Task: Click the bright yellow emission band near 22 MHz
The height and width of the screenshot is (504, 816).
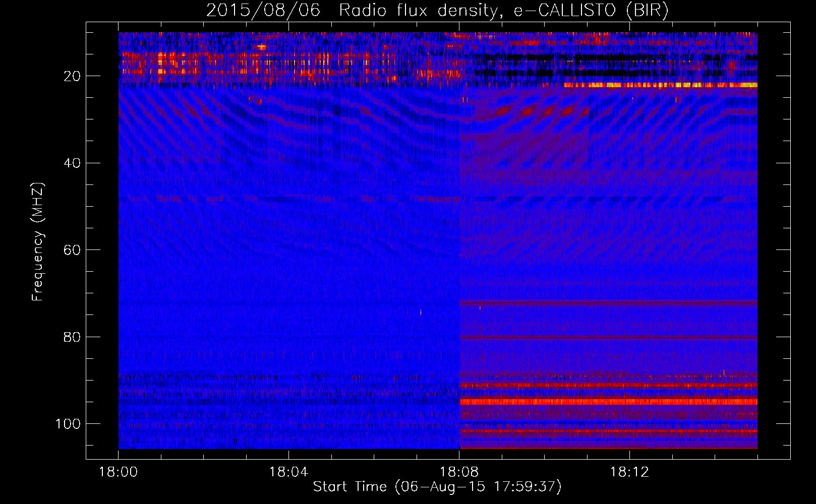Action: click(660, 85)
